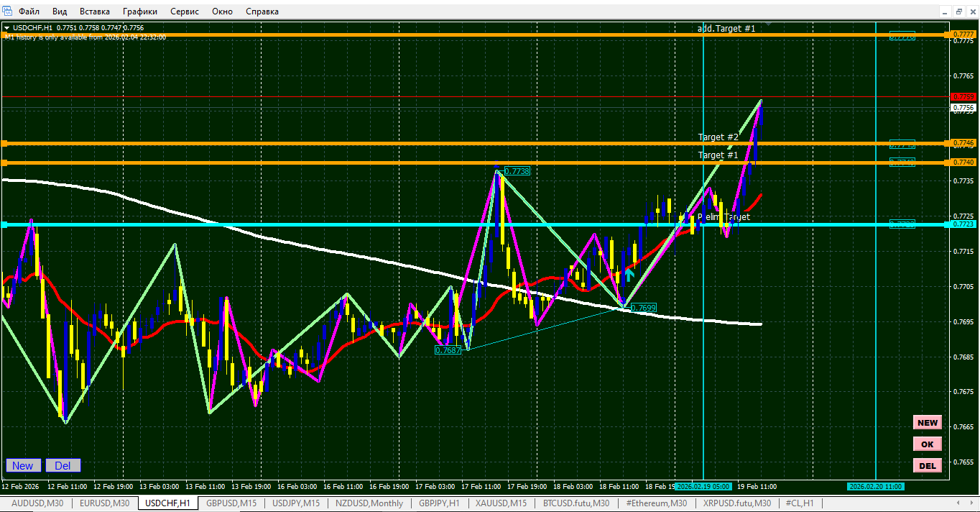Image resolution: width=980 pixels, height=512 pixels.
Task: Select the Prelim Target label
Action: (724, 216)
